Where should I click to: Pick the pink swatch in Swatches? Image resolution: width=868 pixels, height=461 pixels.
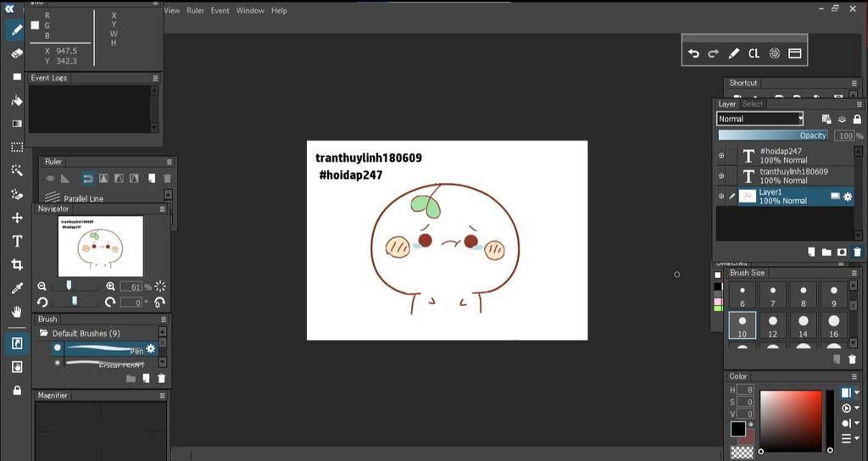[x=718, y=302]
